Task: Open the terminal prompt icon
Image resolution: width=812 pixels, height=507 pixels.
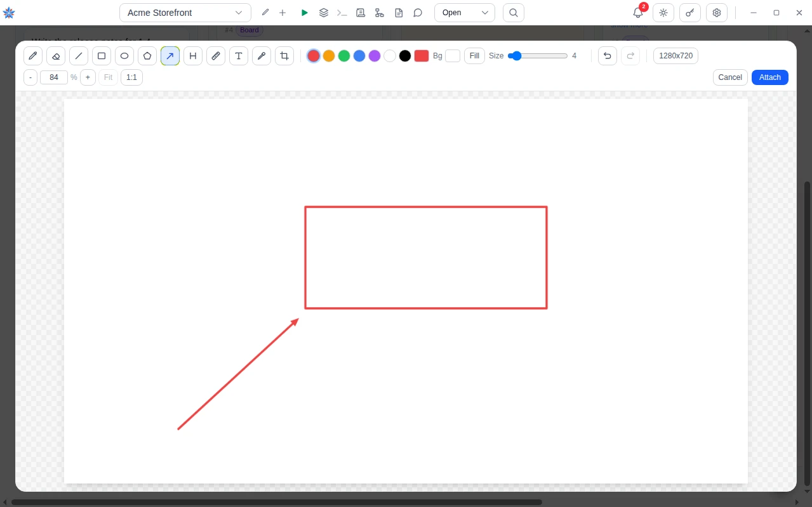Action: coord(342,13)
